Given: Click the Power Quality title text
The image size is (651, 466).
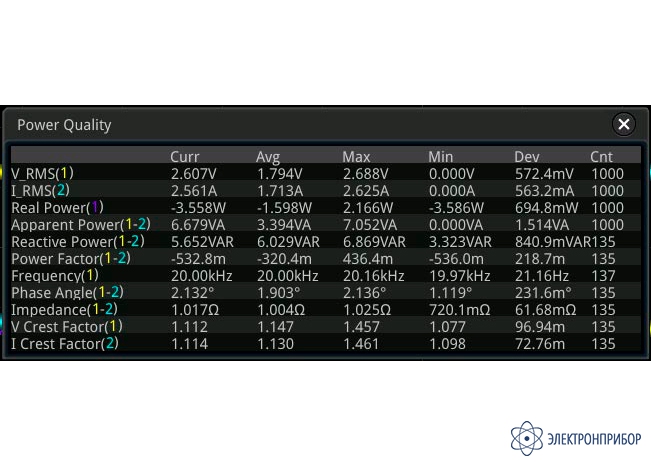Looking at the screenshot, I should click(x=64, y=125).
